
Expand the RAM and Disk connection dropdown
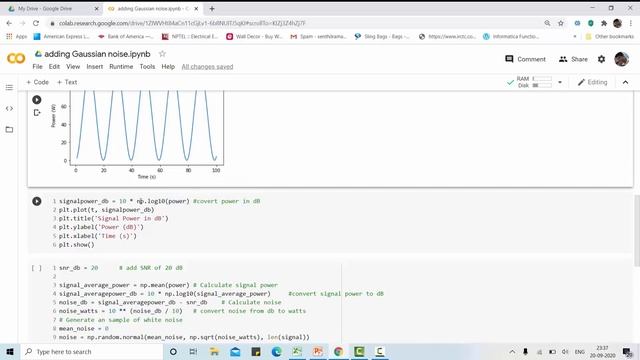(x=560, y=82)
